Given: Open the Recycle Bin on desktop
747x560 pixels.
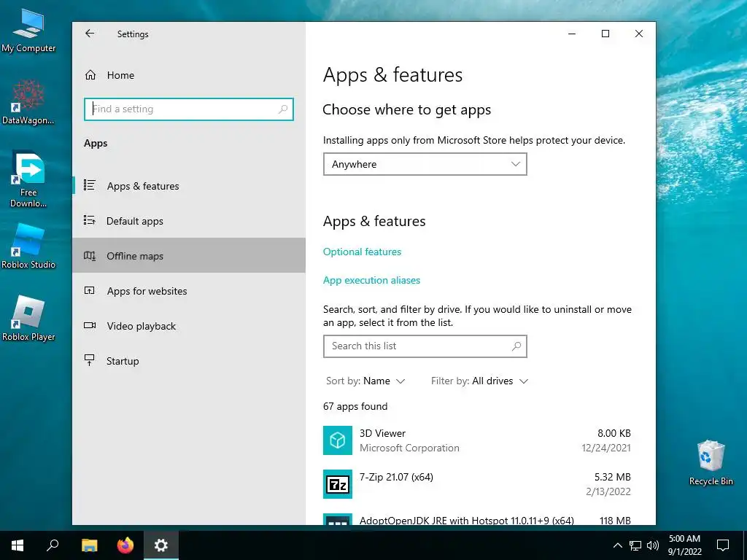Looking at the screenshot, I should [x=711, y=463].
